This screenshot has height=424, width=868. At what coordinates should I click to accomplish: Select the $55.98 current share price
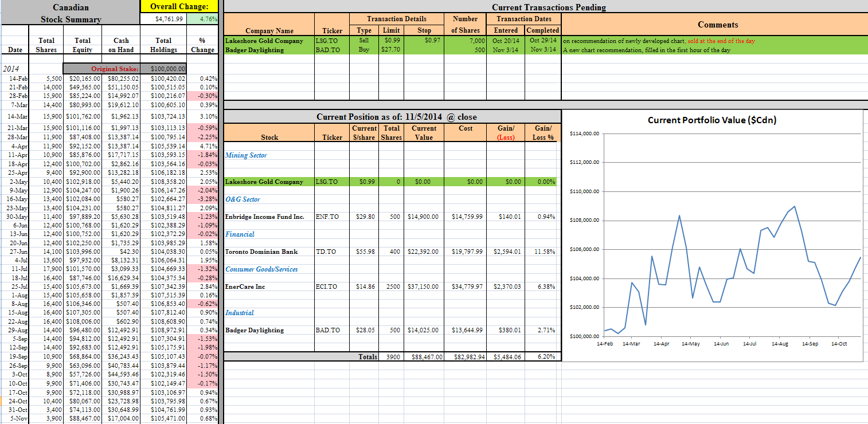pos(365,252)
